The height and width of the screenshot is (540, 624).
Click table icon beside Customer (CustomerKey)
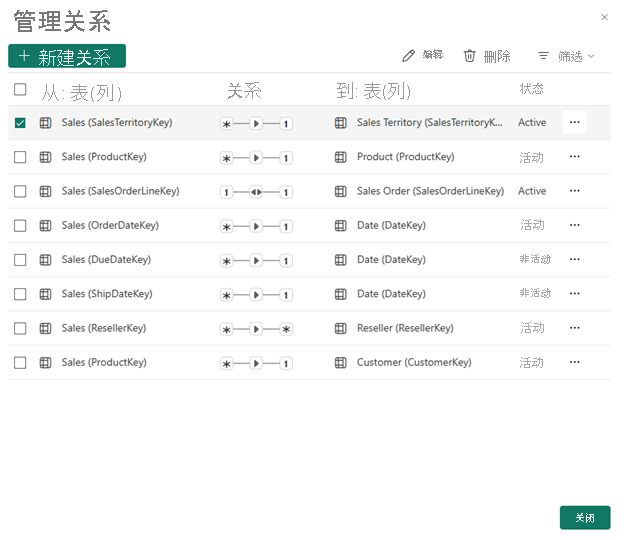pyautogui.click(x=341, y=362)
